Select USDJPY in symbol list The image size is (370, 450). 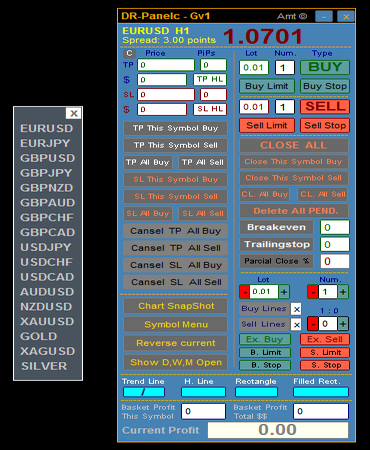(46, 247)
